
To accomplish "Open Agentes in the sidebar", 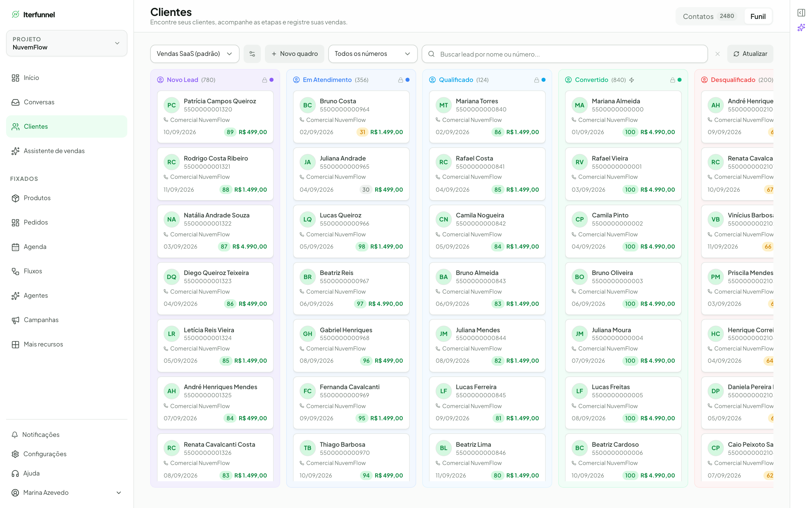I will [67, 296].
